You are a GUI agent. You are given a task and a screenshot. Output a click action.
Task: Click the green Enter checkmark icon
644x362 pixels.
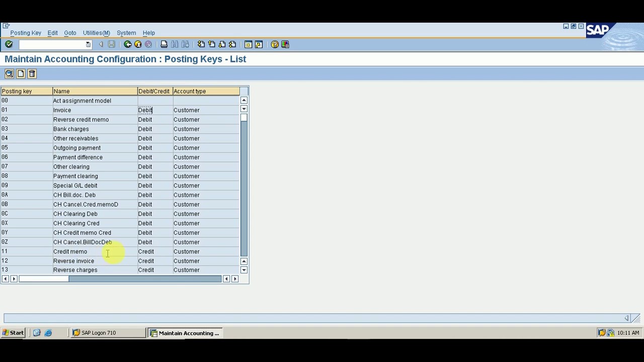click(9, 44)
